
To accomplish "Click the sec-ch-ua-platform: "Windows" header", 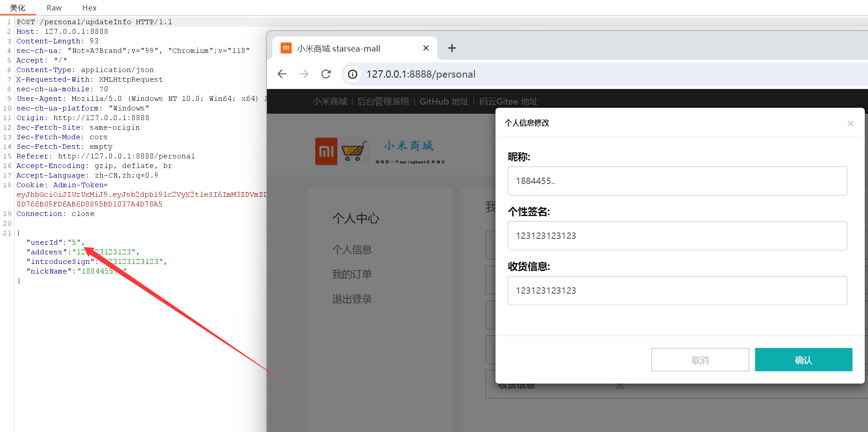I will [x=83, y=108].
